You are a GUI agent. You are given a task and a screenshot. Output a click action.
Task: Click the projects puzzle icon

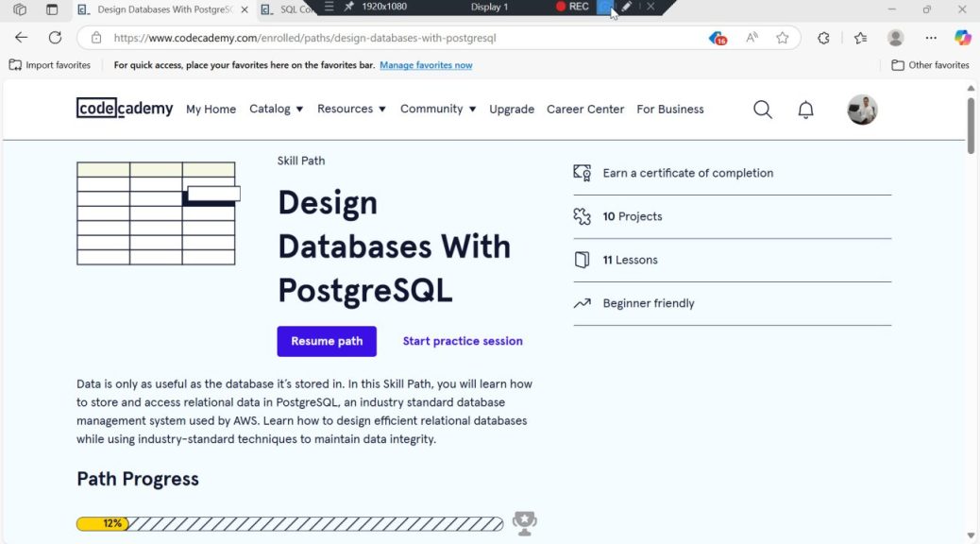(582, 216)
